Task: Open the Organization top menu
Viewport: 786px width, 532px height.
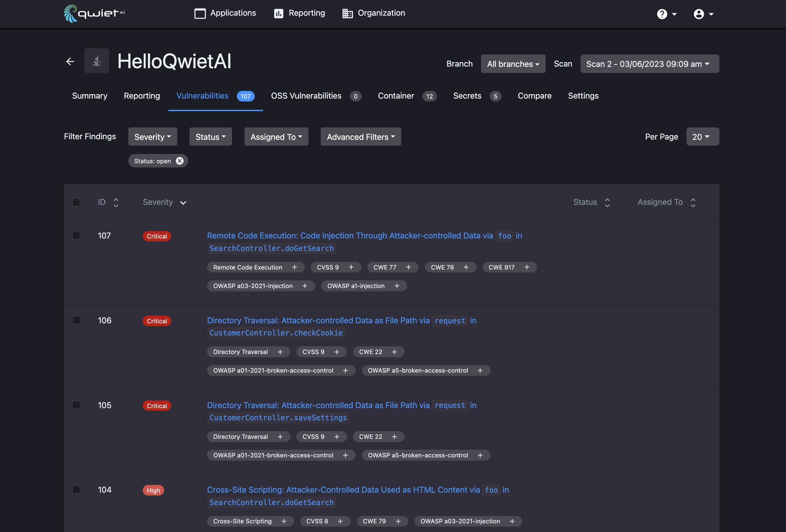Action: (x=374, y=13)
